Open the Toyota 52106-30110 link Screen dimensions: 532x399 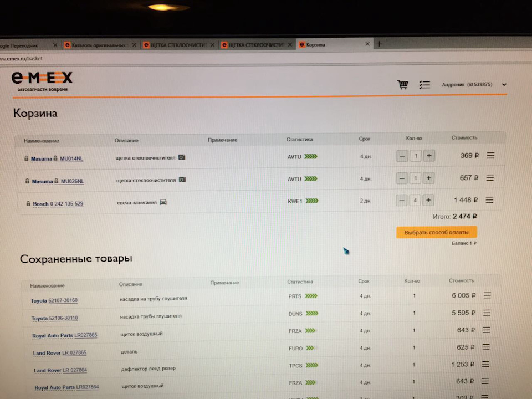tap(55, 318)
